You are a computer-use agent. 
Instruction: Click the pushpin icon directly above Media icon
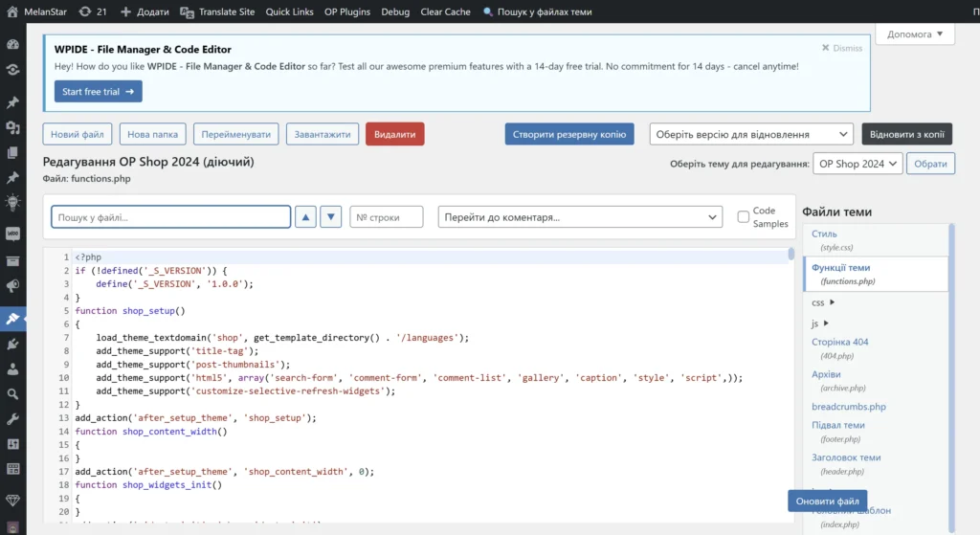[12, 101]
